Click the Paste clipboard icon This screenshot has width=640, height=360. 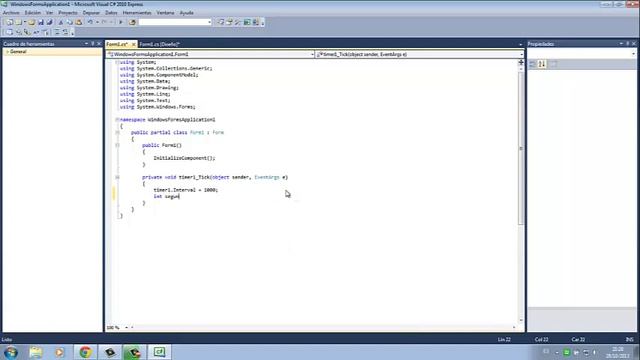pos(78,22)
